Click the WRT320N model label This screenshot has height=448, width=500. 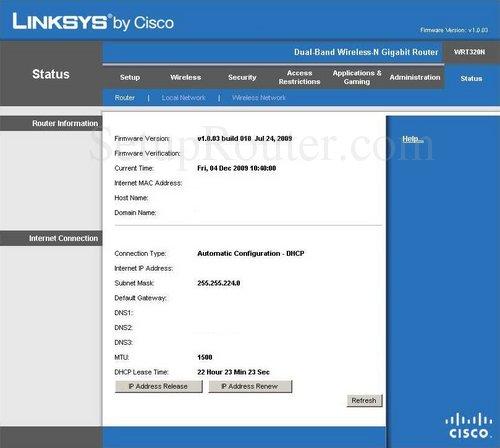(x=470, y=52)
